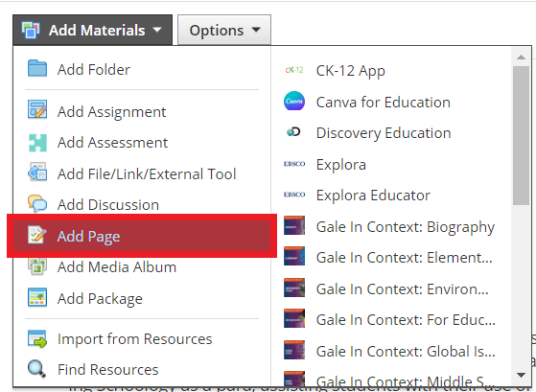Click the Add Folder icon
Image resolution: width=536 pixels, height=392 pixels.
click(37, 68)
